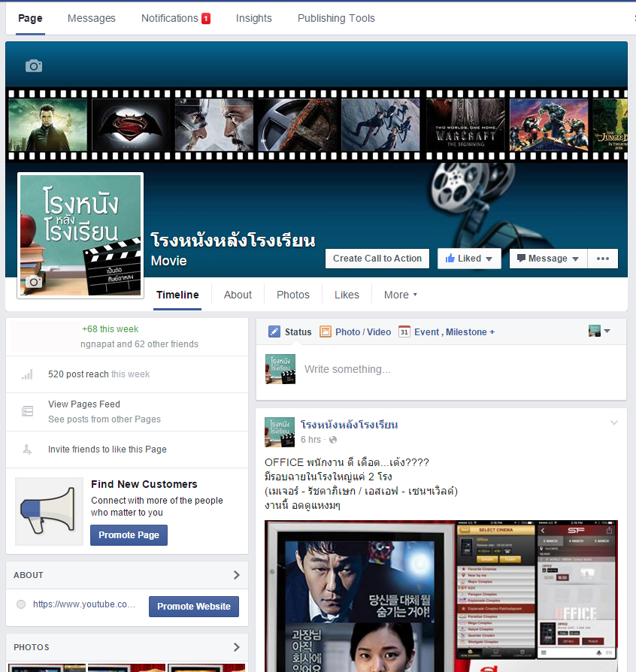Open the OFFICE movie post image

(x=441, y=596)
